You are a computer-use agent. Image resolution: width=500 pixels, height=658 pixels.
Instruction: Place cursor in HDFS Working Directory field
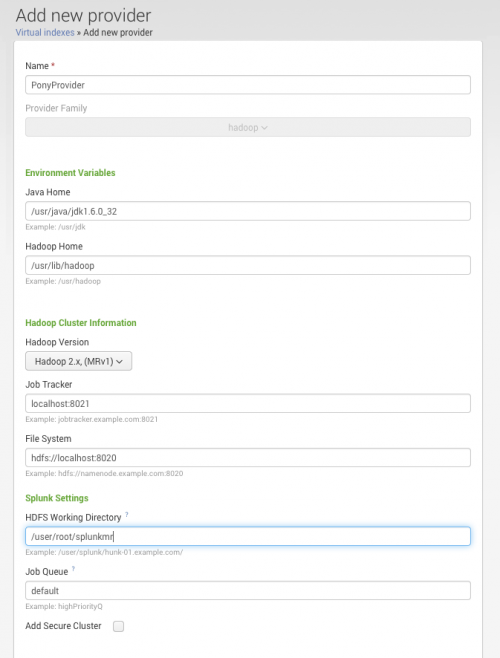point(248,536)
